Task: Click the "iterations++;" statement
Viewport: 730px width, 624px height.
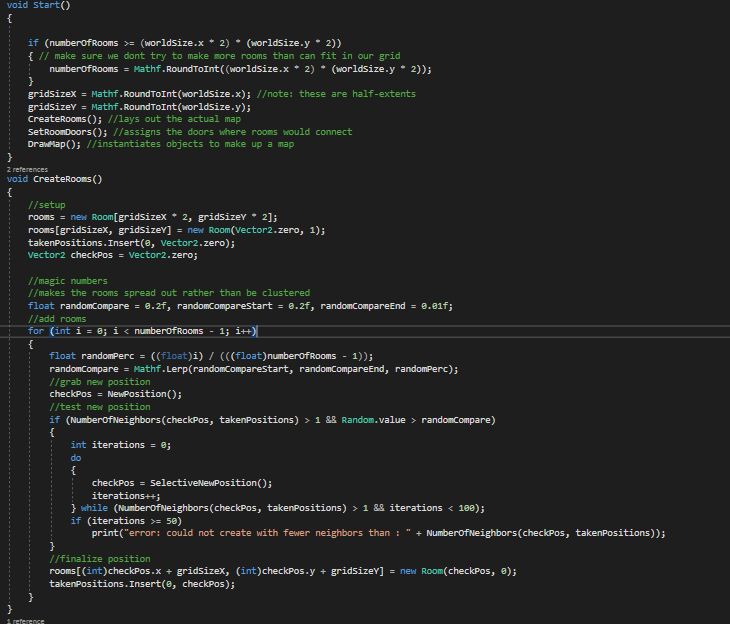Action: coord(126,496)
